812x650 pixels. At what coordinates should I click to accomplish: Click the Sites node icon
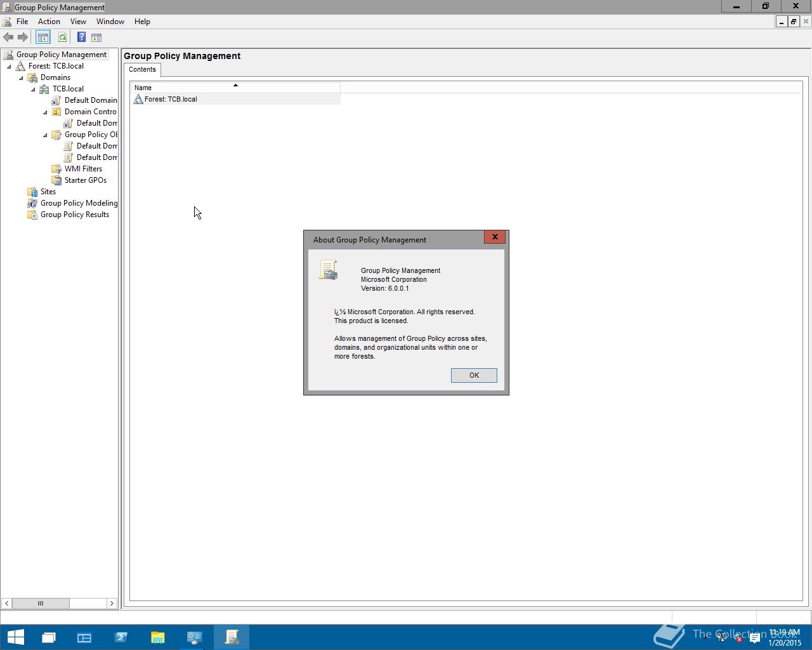[32, 192]
